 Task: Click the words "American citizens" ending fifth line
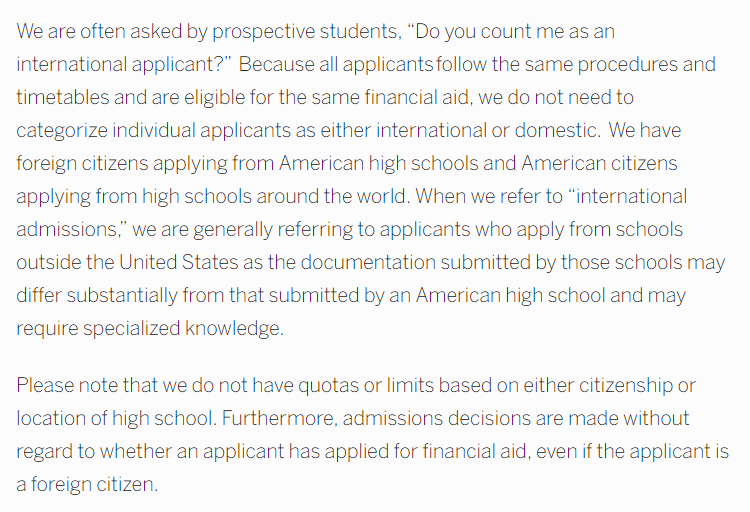coord(599,163)
